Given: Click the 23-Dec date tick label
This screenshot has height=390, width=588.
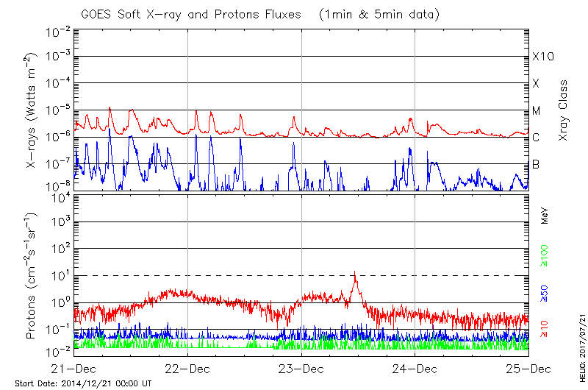Looking at the screenshot, I should (x=301, y=369).
